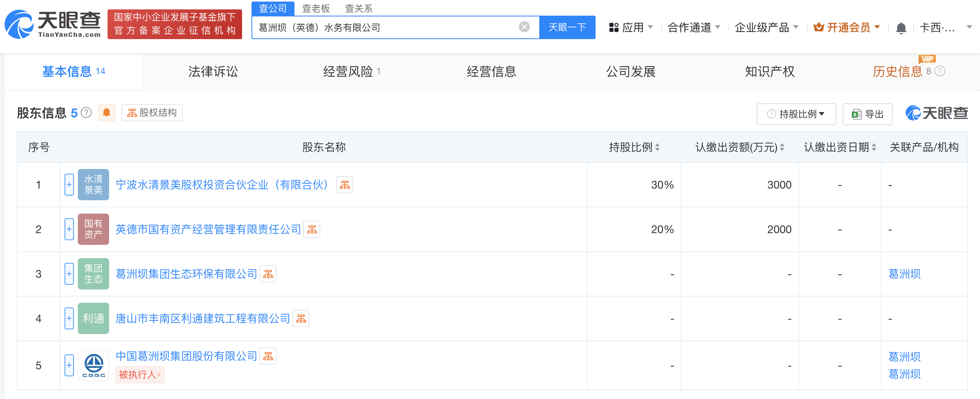Click the CGGC company logo
The height and width of the screenshot is (399, 980).
pos(93,365)
